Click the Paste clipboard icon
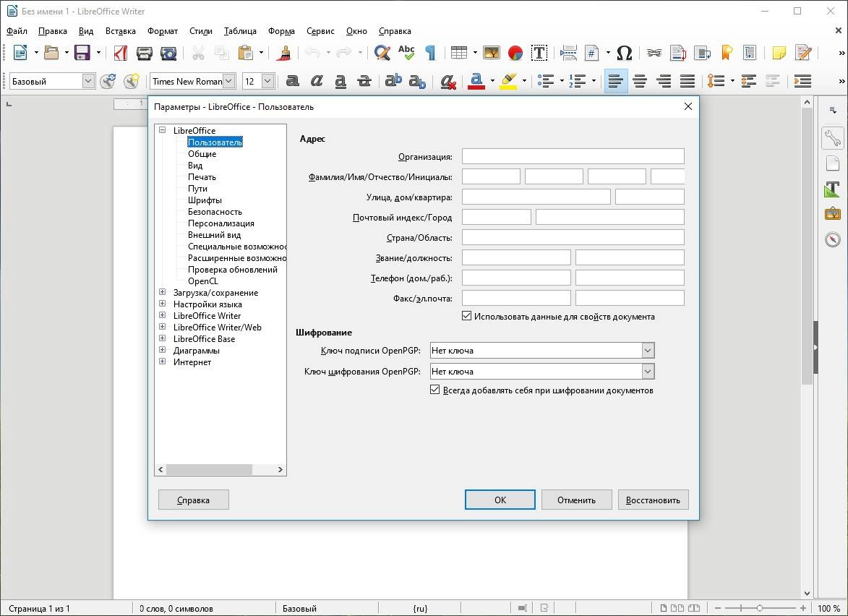 coord(246,53)
